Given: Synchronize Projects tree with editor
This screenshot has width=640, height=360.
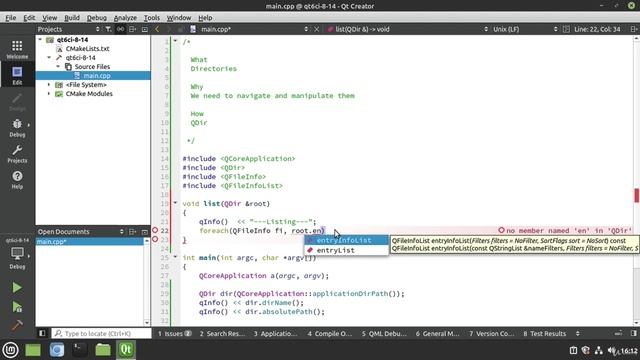Looking at the screenshot, I should tap(120, 29).
